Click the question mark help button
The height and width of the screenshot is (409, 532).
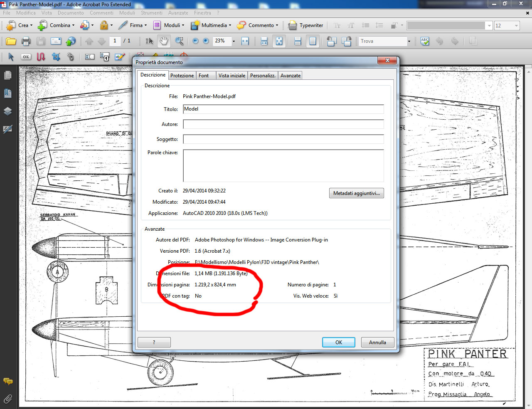click(x=154, y=342)
